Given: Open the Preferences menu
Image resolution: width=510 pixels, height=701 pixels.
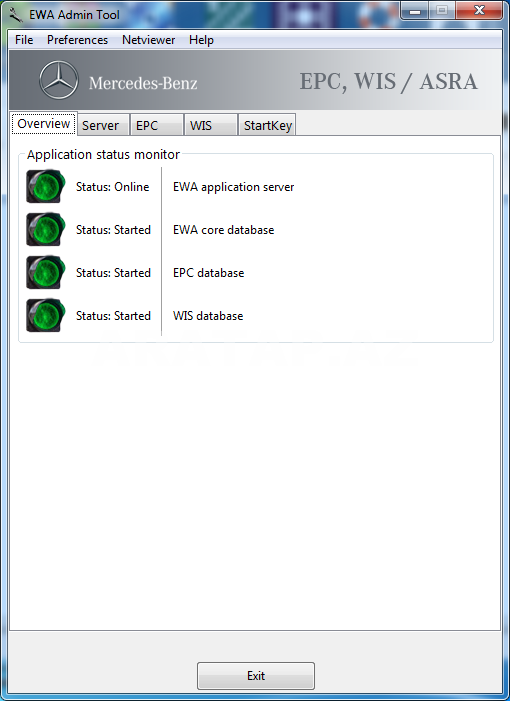Looking at the screenshot, I should tap(77, 40).
